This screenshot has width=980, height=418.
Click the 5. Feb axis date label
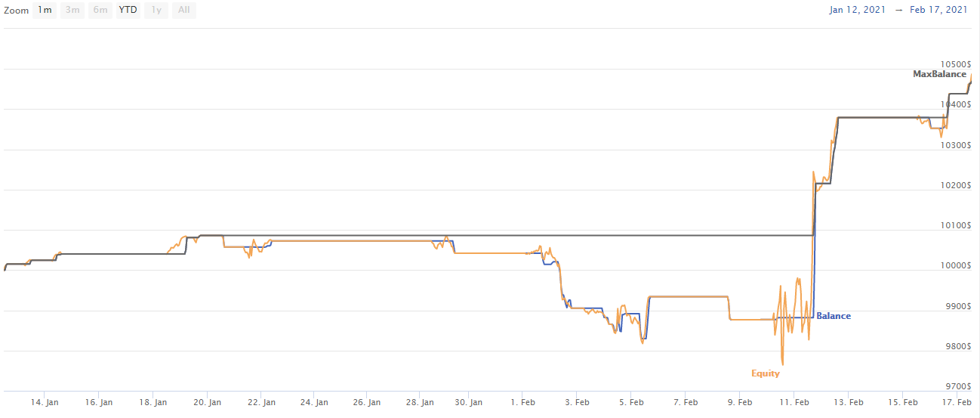630,402
